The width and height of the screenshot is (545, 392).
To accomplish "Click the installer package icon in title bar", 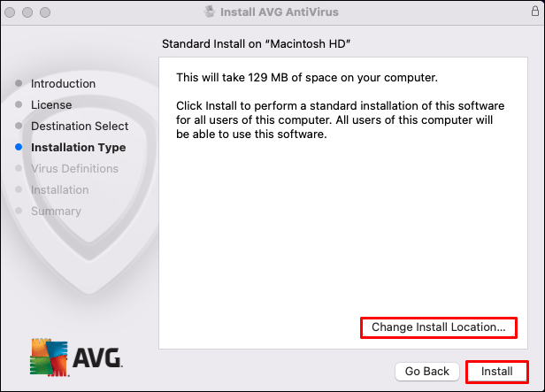I will 209,13.
